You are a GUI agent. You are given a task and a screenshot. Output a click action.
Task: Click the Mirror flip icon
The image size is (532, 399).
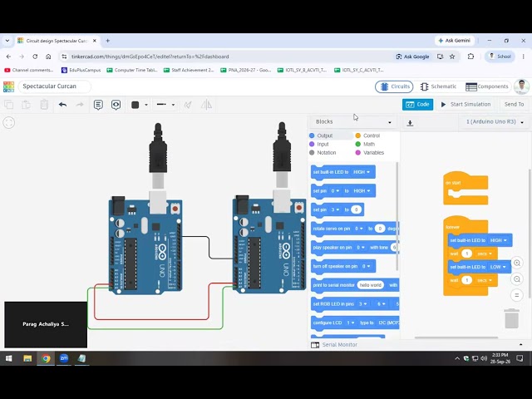tap(206, 105)
